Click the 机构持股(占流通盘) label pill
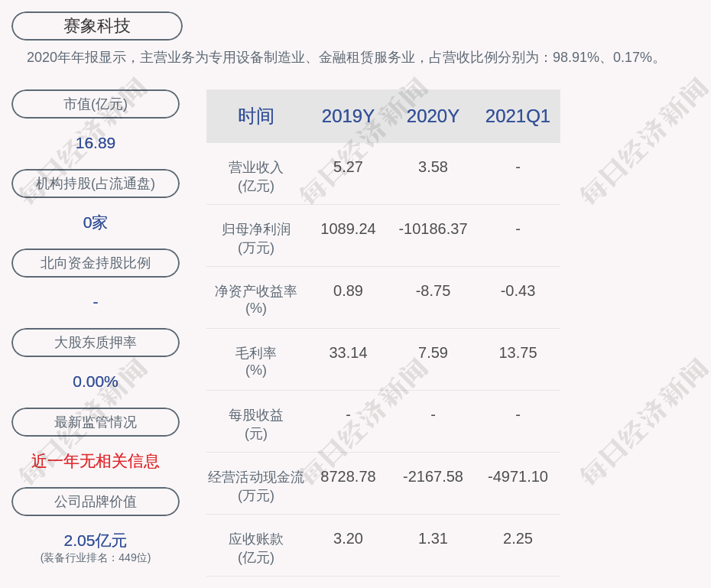Viewport: 711px width, 588px height. 96,184
